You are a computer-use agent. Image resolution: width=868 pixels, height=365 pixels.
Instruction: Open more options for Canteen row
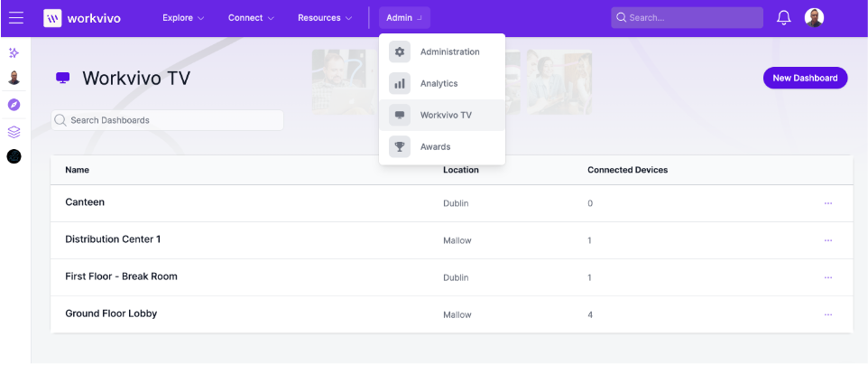(x=827, y=203)
